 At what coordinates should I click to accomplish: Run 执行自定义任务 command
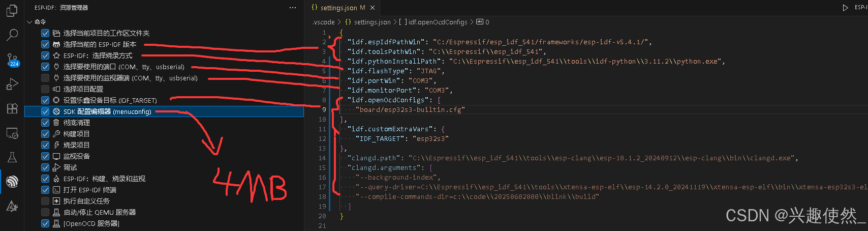86,201
